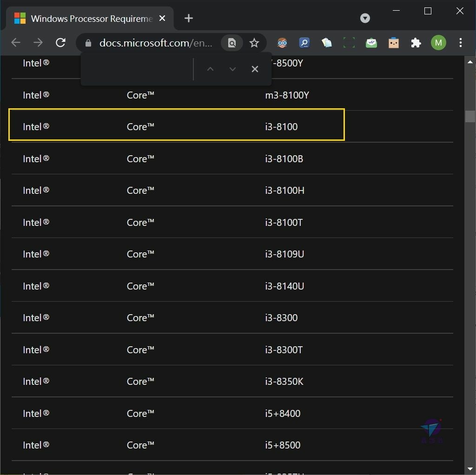Open the stacked papers extension icon
The height and width of the screenshot is (475, 476).
[327, 43]
